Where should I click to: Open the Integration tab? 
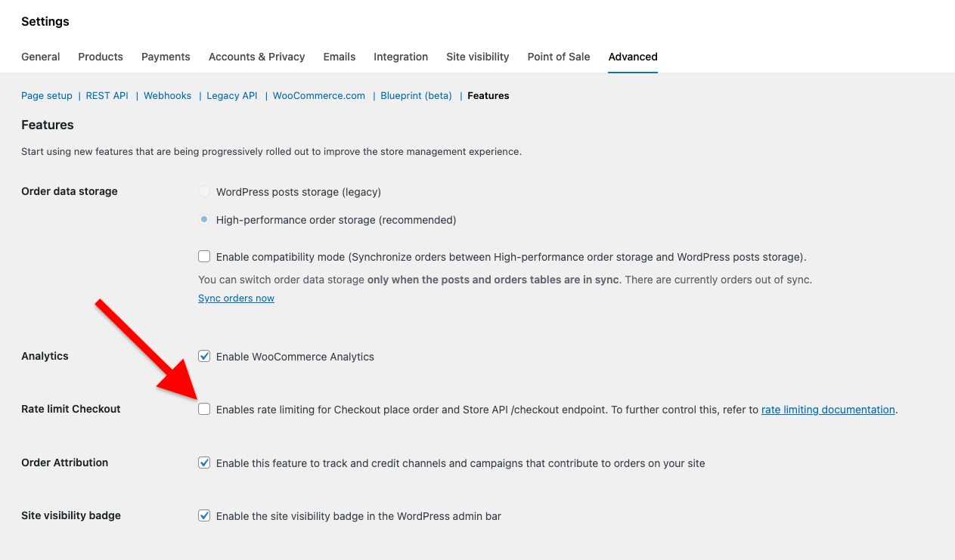(401, 57)
